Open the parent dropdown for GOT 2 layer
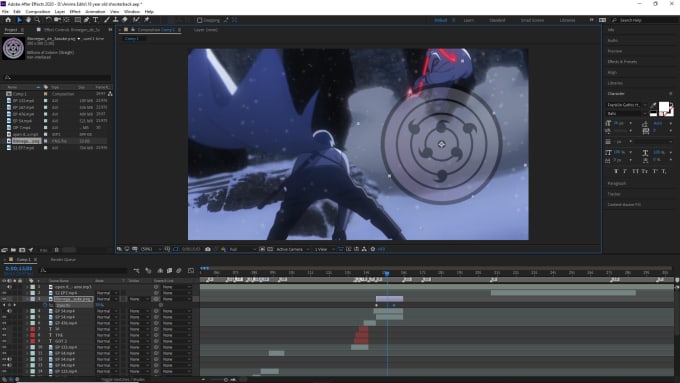 click(x=177, y=341)
